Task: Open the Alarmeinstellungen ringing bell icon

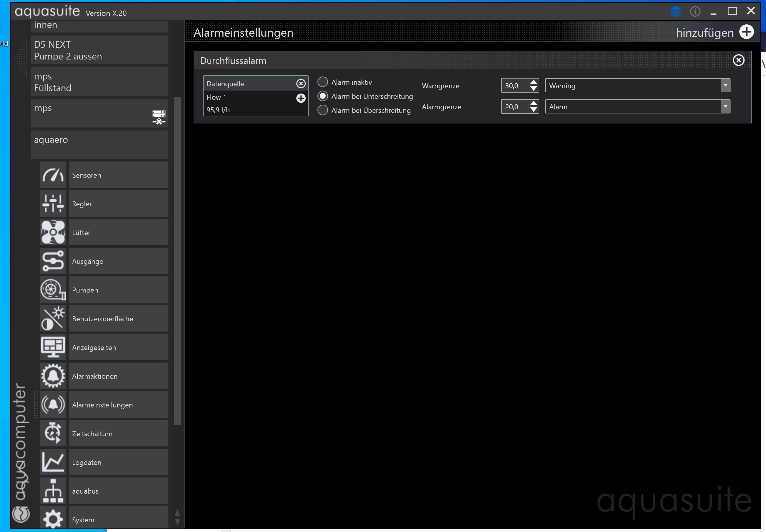Action: (x=53, y=404)
